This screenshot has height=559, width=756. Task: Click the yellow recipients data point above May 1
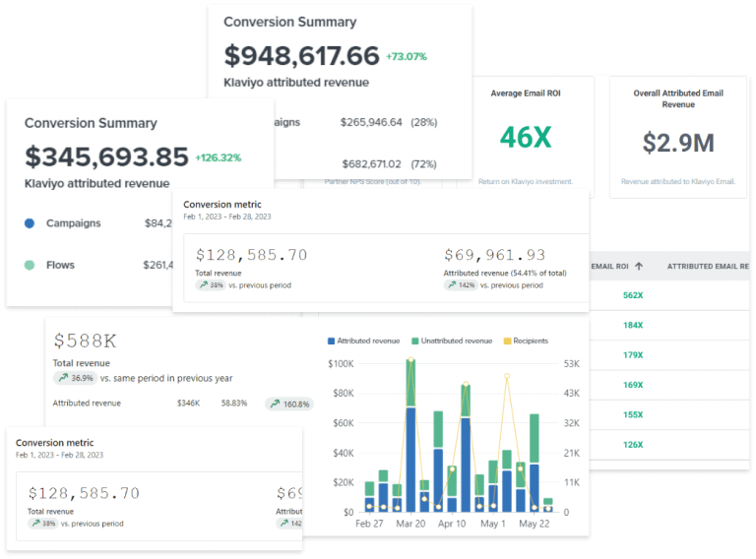point(507,376)
